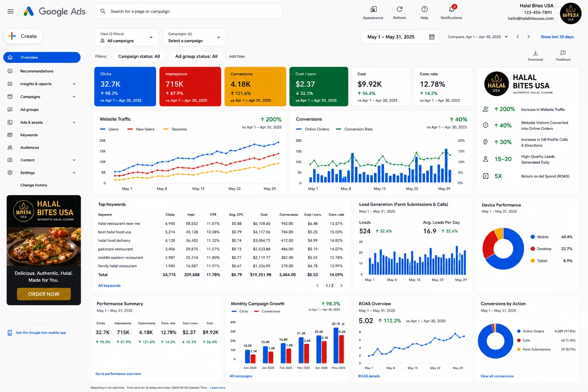Click the Ad group status: All chip

pos(196,56)
